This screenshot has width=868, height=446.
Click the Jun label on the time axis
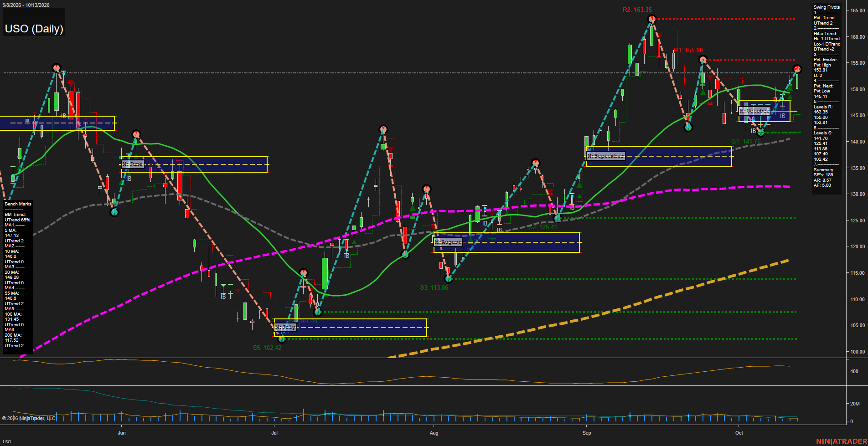pos(122,433)
